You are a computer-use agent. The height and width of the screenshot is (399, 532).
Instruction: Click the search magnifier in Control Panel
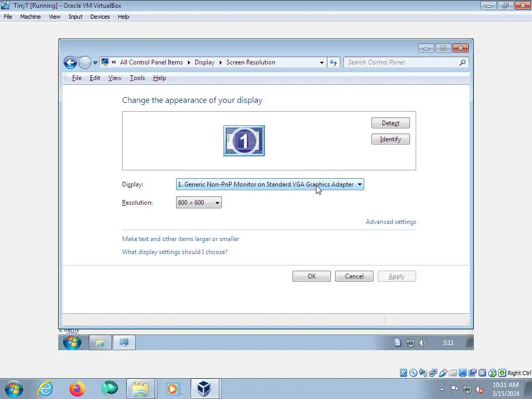(x=462, y=62)
